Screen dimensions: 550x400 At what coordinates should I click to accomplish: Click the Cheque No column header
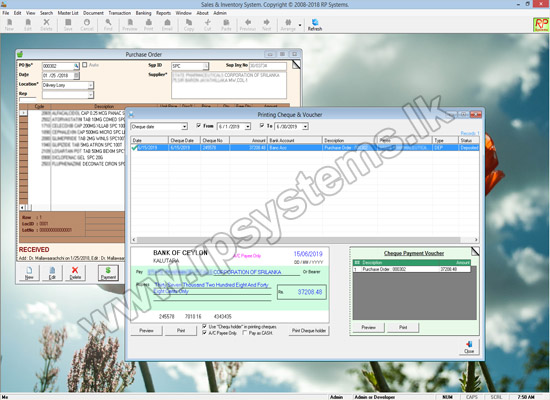(215, 140)
